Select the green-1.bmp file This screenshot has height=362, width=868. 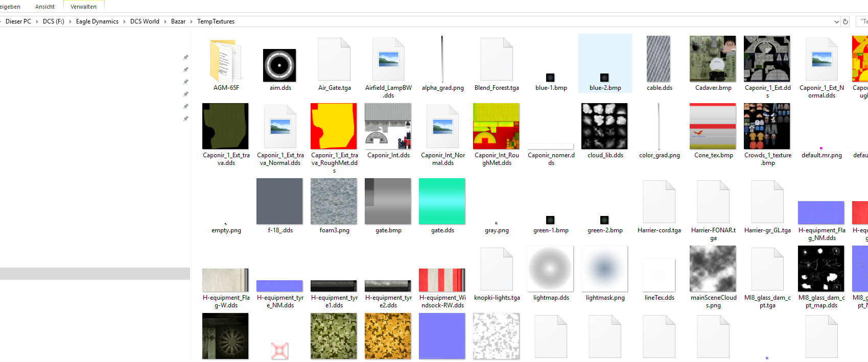click(x=550, y=220)
